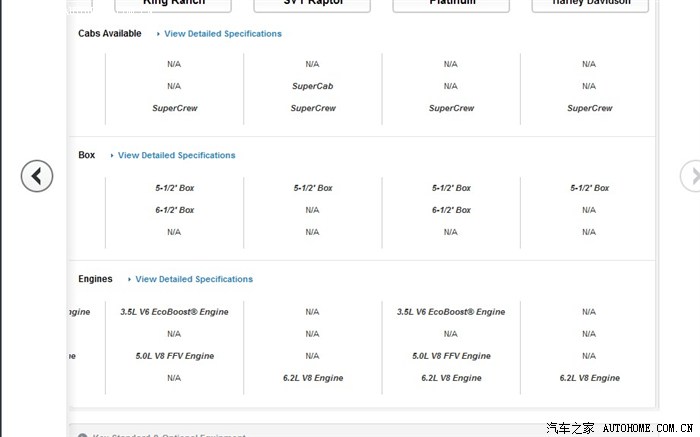Screen dimensions: 700x437
Task: Select the King Ranch model tab
Action: pyautogui.click(x=174, y=4)
